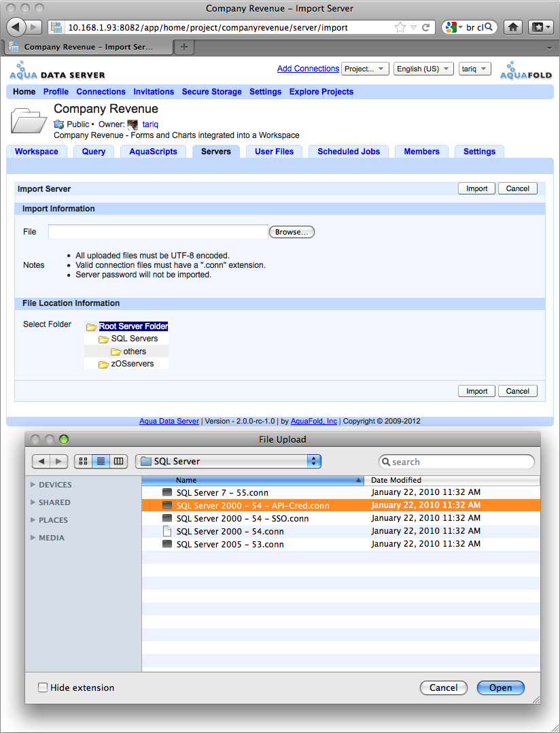Viewport: 560px width, 733px height.
Task: Select the Root Server Folder icon
Action: pyautogui.click(x=91, y=327)
